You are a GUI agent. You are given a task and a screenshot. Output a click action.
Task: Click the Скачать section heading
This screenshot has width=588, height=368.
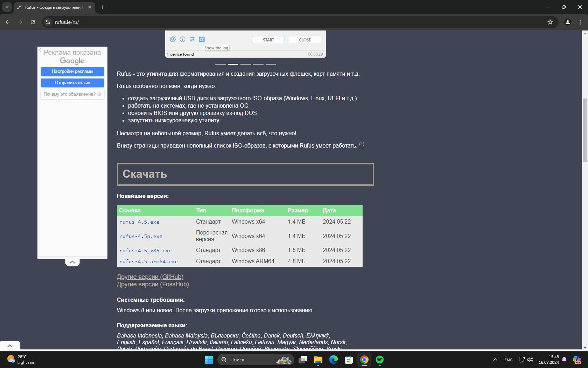point(245,174)
